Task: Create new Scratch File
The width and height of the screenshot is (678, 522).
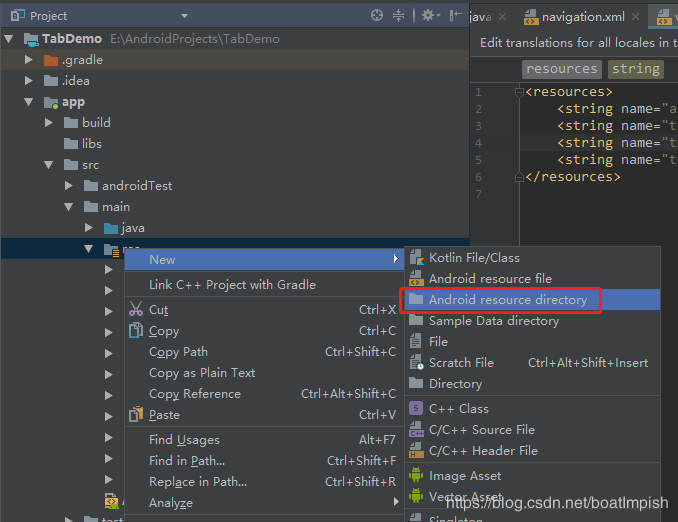Action: click(532, 362)
